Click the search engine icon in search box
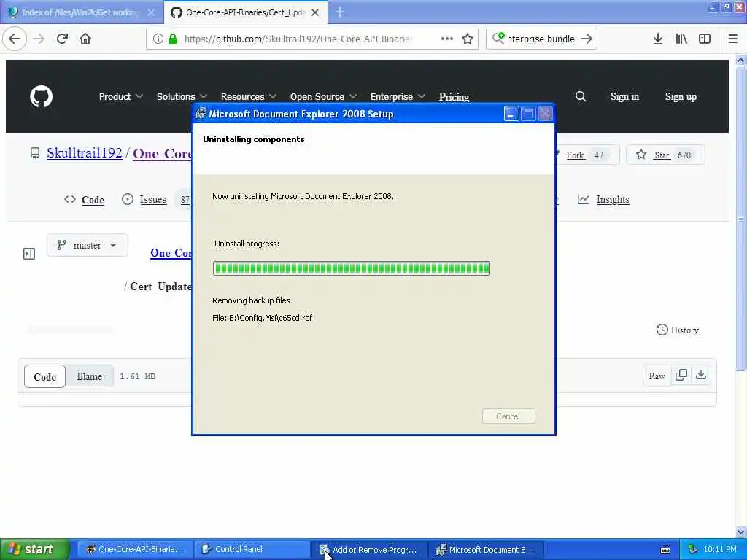This screenshot has height=560, width=747. click(x=498, y=38)
